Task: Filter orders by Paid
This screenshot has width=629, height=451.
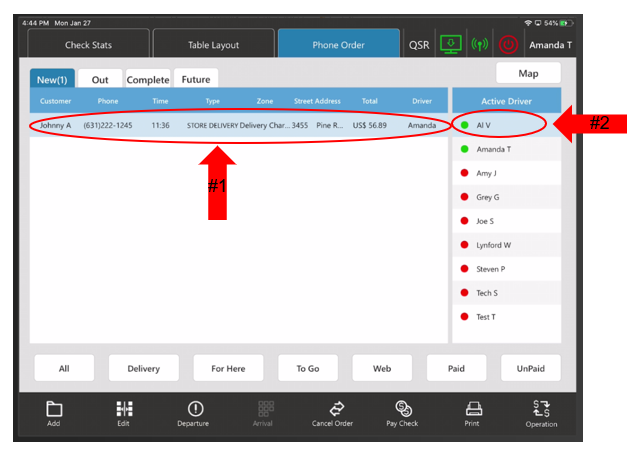Action: coord(457,368)
